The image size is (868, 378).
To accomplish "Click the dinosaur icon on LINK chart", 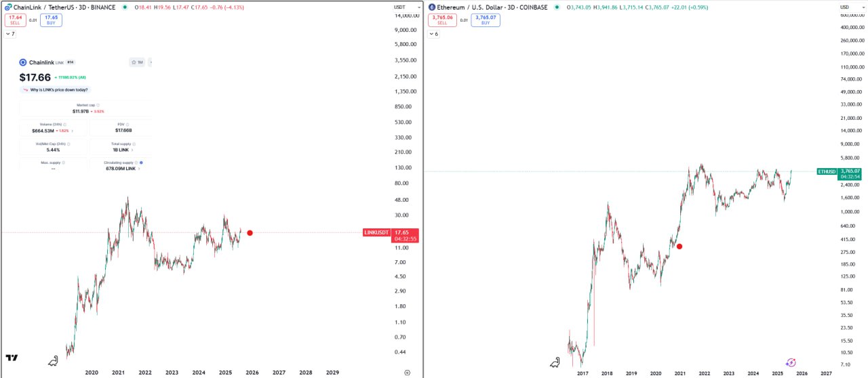I will pyautogui.click(x=54, y=362).
